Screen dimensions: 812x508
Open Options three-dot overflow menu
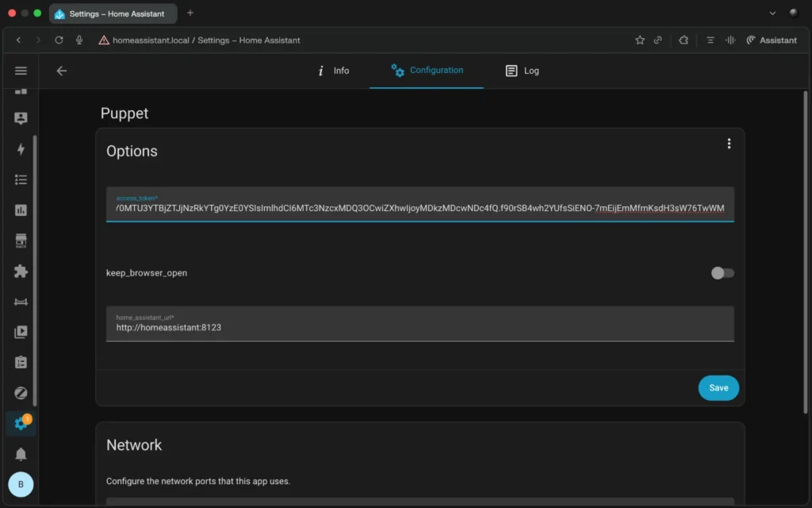[x=729, y=144]
